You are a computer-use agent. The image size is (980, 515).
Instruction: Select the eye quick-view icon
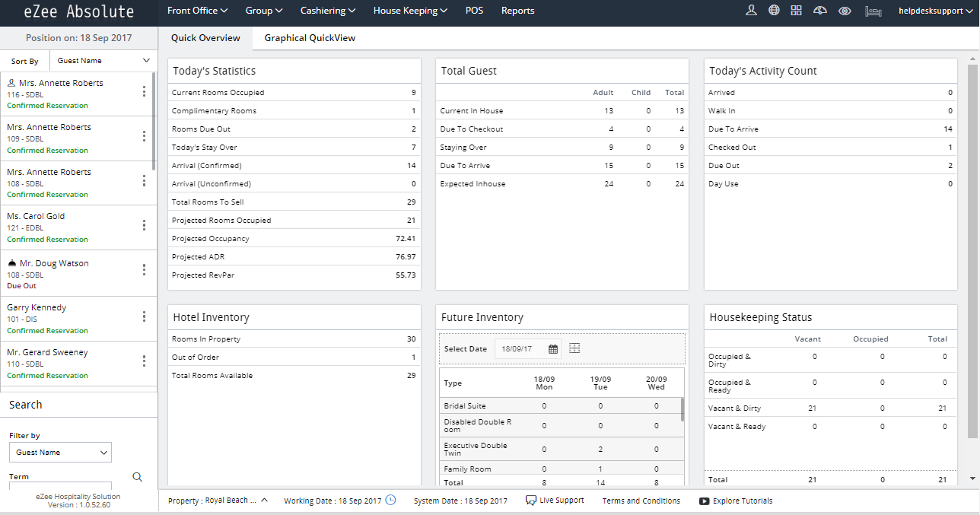click(x=844, y=11)
